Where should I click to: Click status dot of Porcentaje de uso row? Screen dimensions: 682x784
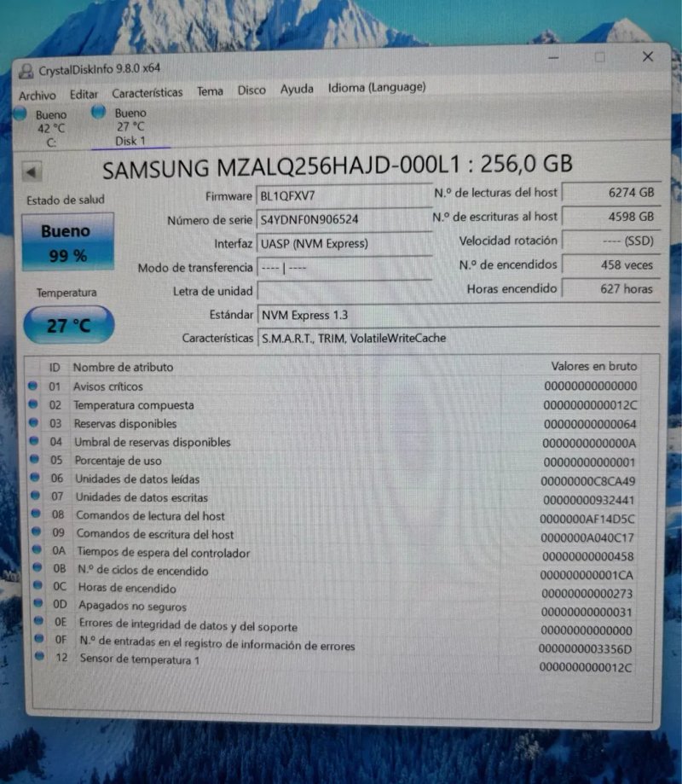point(34,459)
